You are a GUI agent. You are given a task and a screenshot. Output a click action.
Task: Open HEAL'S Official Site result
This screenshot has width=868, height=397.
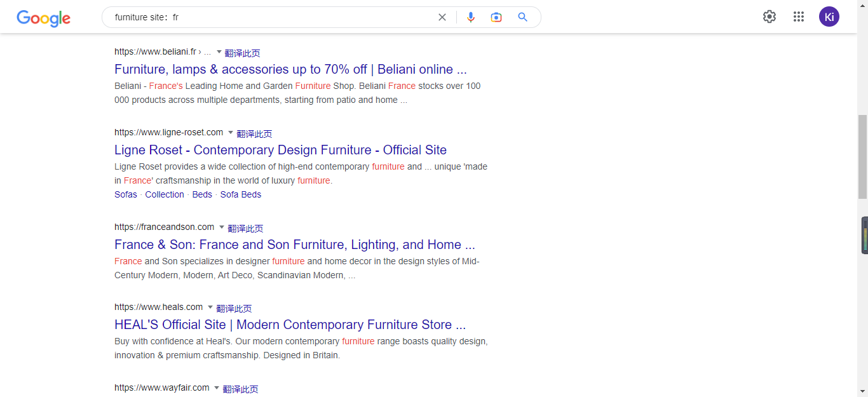click(290, 325)
